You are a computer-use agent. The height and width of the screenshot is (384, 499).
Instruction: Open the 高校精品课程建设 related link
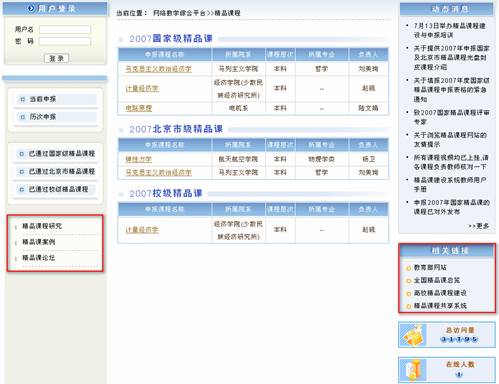click(440, 293)
